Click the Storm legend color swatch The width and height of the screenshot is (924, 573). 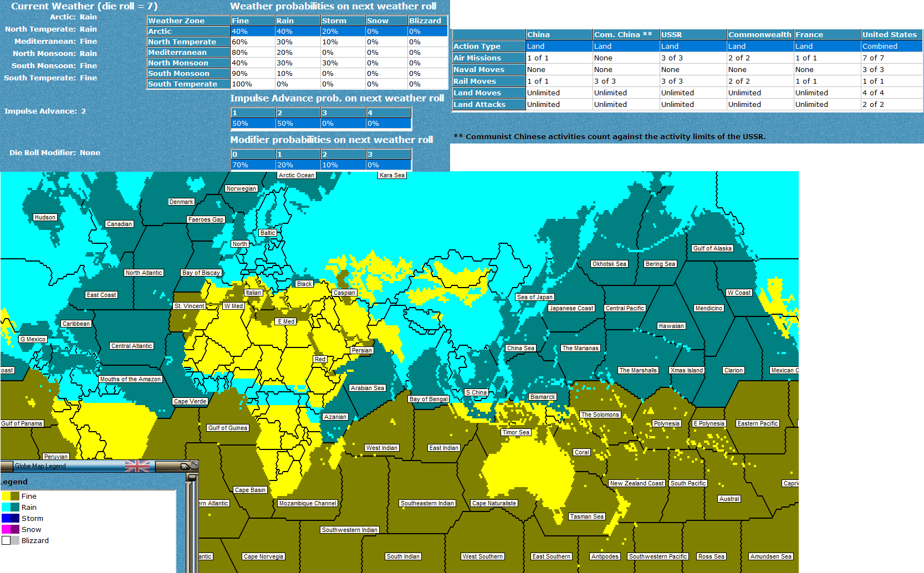pos(11,519)
